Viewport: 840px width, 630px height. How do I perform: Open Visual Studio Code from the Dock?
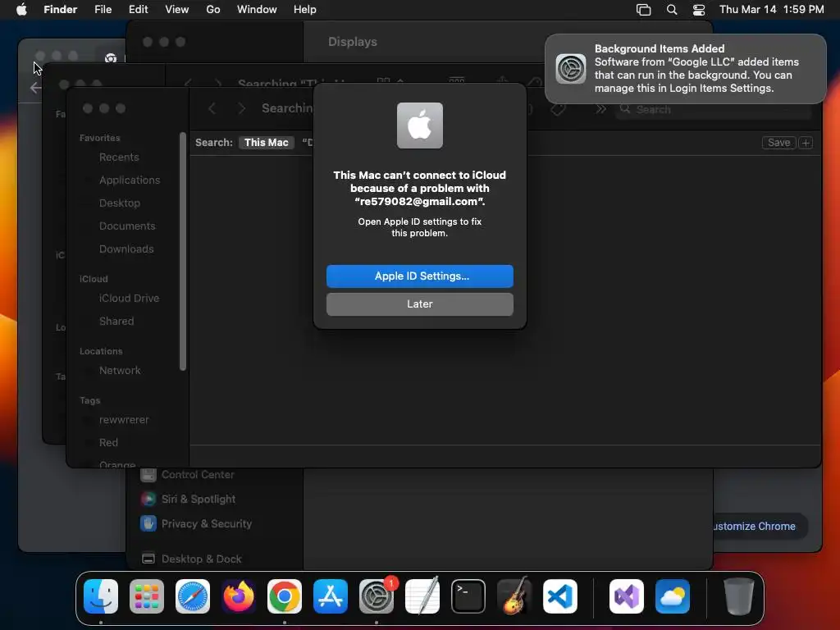coord(559,596)
